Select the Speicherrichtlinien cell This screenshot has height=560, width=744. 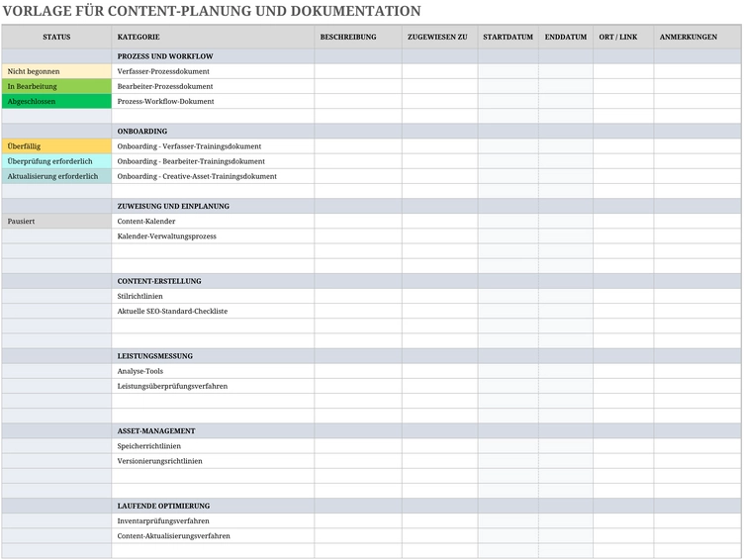[213, 446]
